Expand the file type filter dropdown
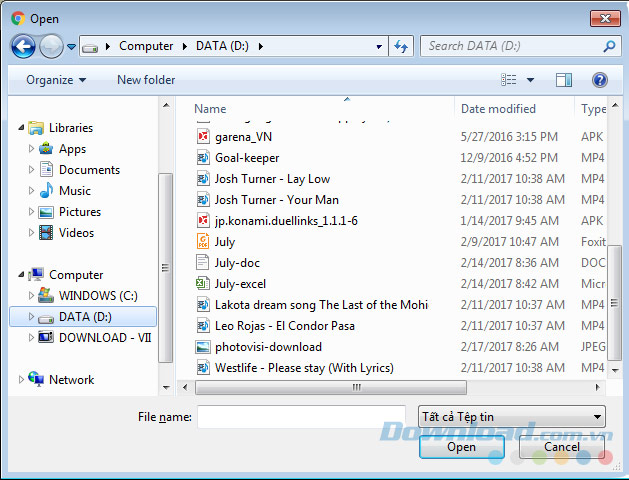The width and height of the screenshot is (629, 480). pos(511,417)
